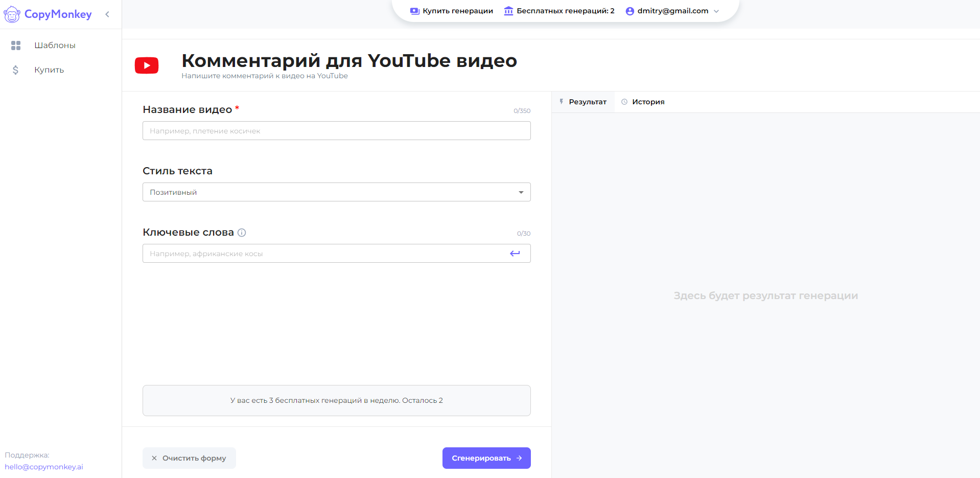Open the hello@copymonkey.ai support link
This screenshot has width=980, height=478.
pyautogui.click(x=44, y=467)
